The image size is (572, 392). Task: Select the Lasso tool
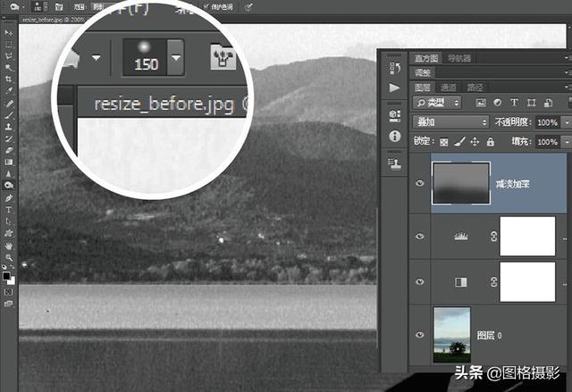(8, 56)
